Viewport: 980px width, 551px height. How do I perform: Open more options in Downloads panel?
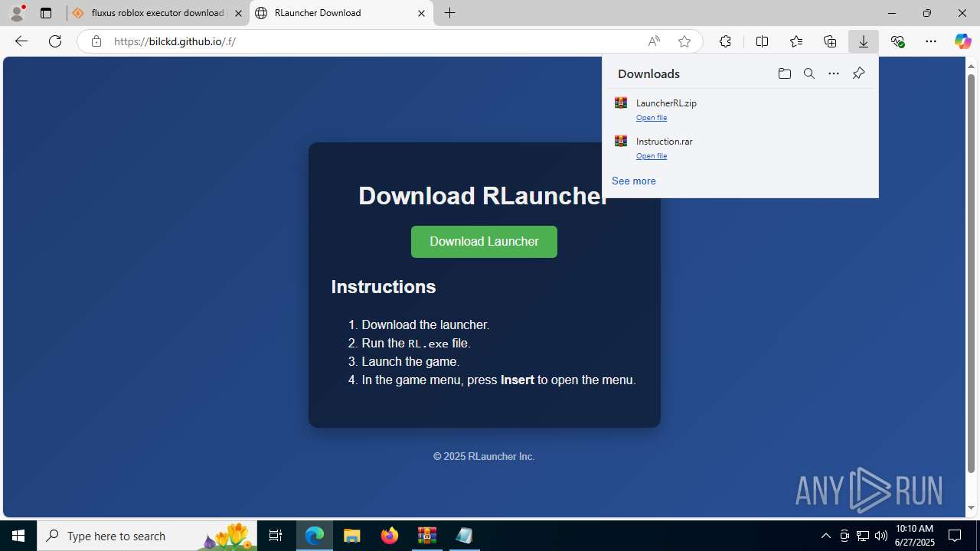click(834, 73)
